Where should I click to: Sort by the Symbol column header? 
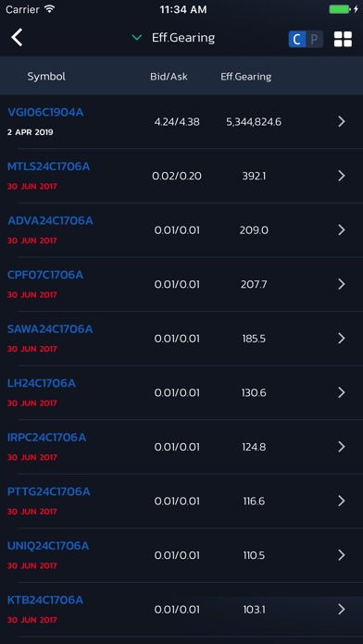[x=46, y=77]
